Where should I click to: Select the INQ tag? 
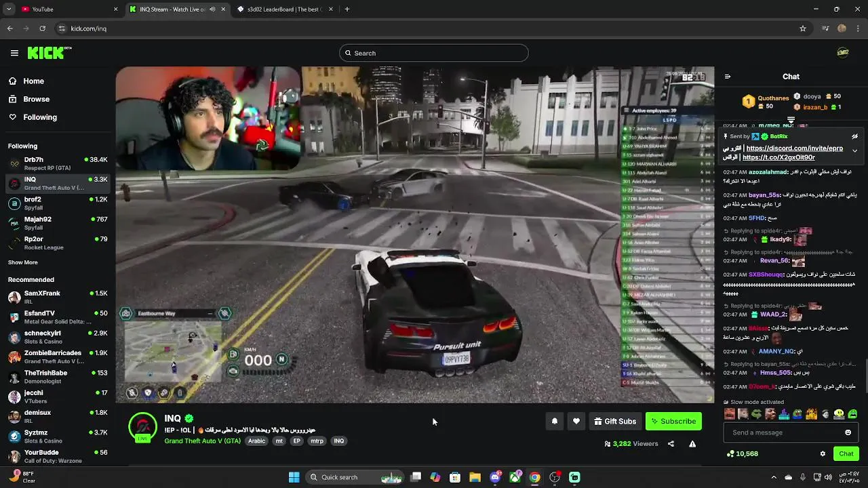click(339, 441)
